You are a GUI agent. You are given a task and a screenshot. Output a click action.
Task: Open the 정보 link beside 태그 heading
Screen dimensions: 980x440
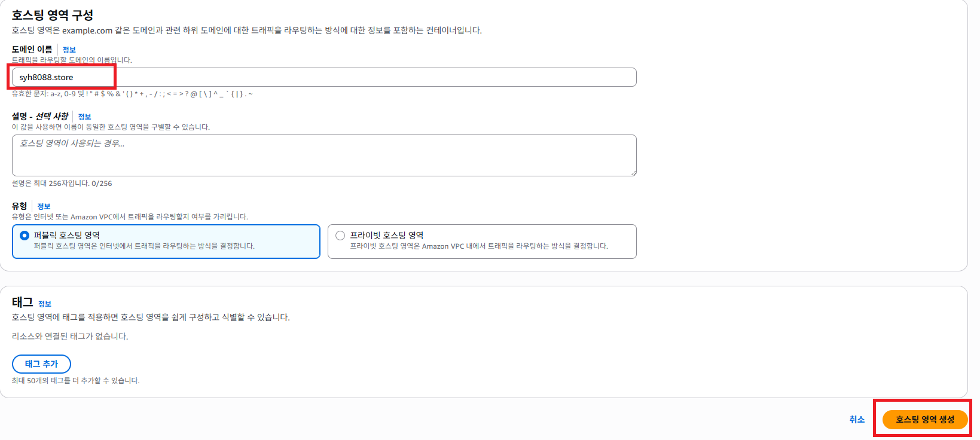click(x=45, y=304)
